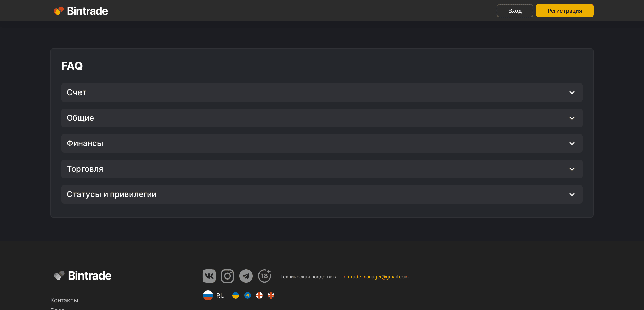Expand the Торговля FAQ section
This screenshot has width=644, height=310.
click(322, 169)
